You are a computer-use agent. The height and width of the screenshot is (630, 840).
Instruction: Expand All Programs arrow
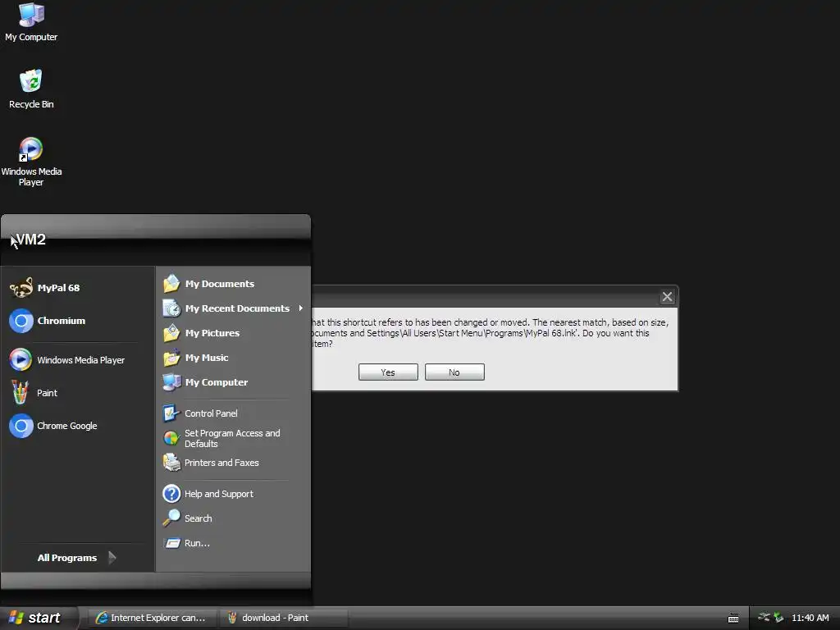112,558
